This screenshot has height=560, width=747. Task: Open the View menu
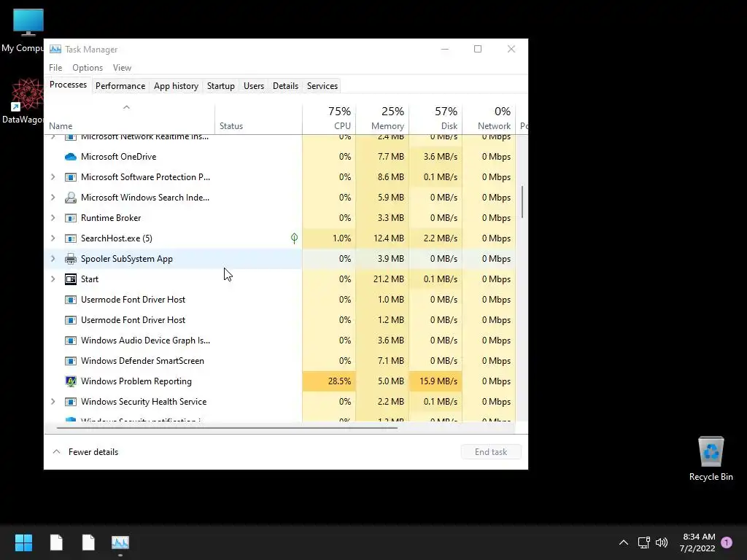point(122,68)
